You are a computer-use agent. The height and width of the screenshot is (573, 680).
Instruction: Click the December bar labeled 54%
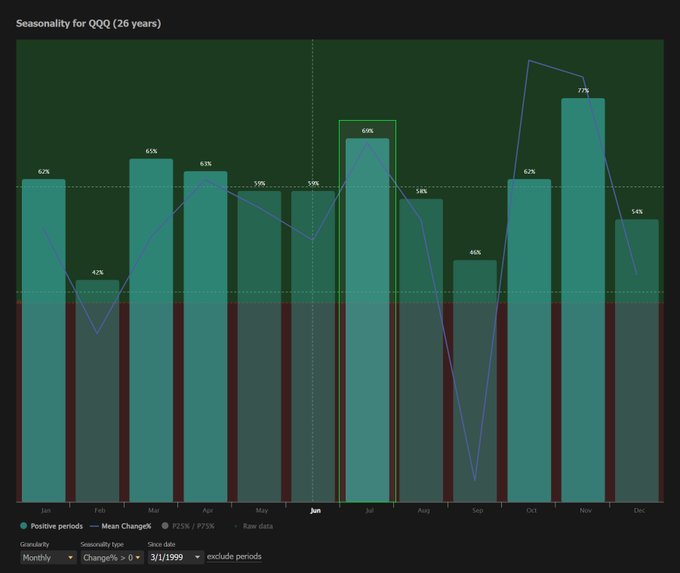(x=637, y=360)
